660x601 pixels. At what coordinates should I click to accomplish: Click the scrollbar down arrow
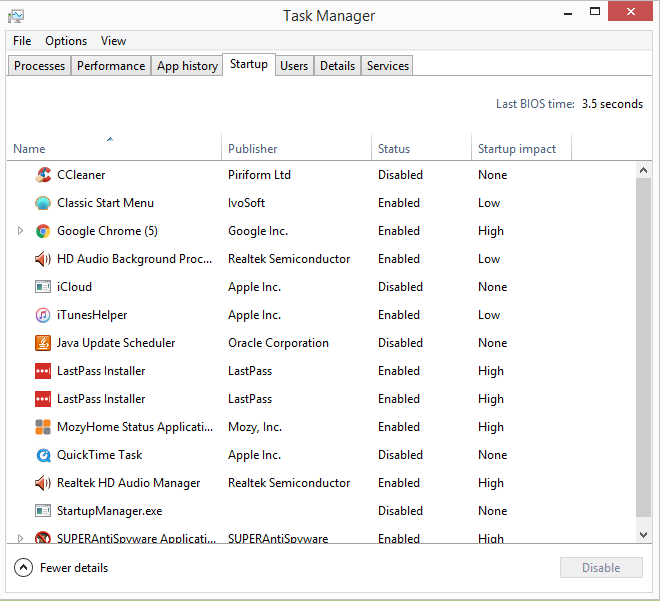click(643, 535)
